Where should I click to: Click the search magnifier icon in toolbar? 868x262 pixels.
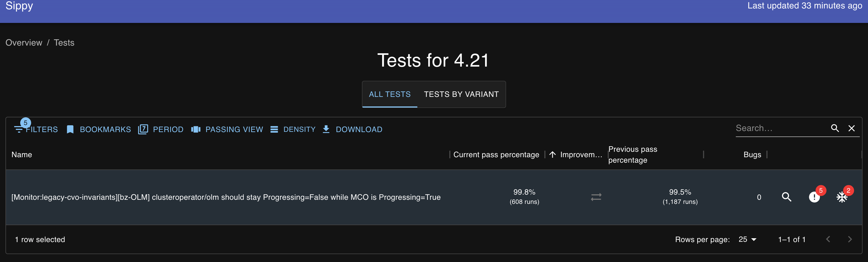(x=835, y=128)
